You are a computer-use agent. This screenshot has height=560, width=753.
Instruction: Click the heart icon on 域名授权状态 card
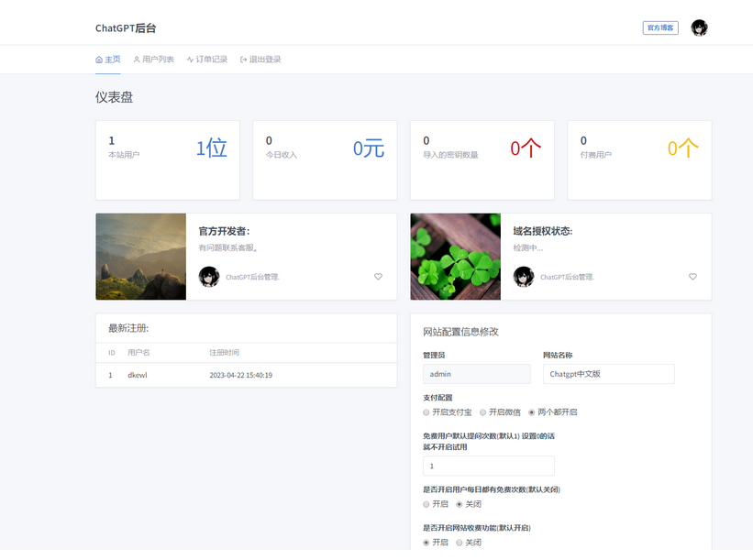(692, 277)
